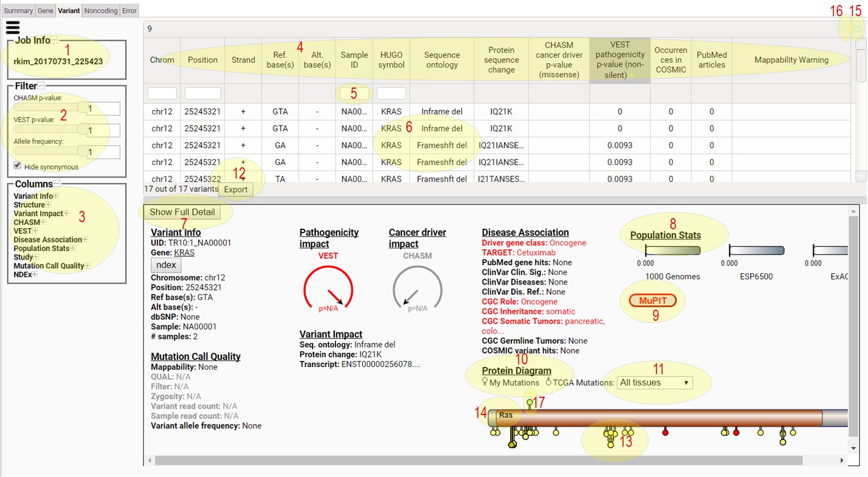
Task: Open the hamburger menu icon
Action: tap(12, 27)
